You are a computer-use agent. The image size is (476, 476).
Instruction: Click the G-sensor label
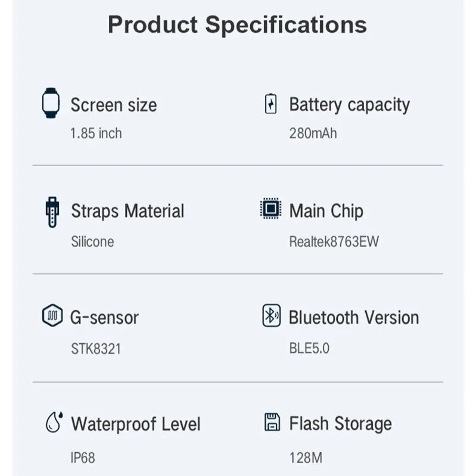(x=105, y=318)
